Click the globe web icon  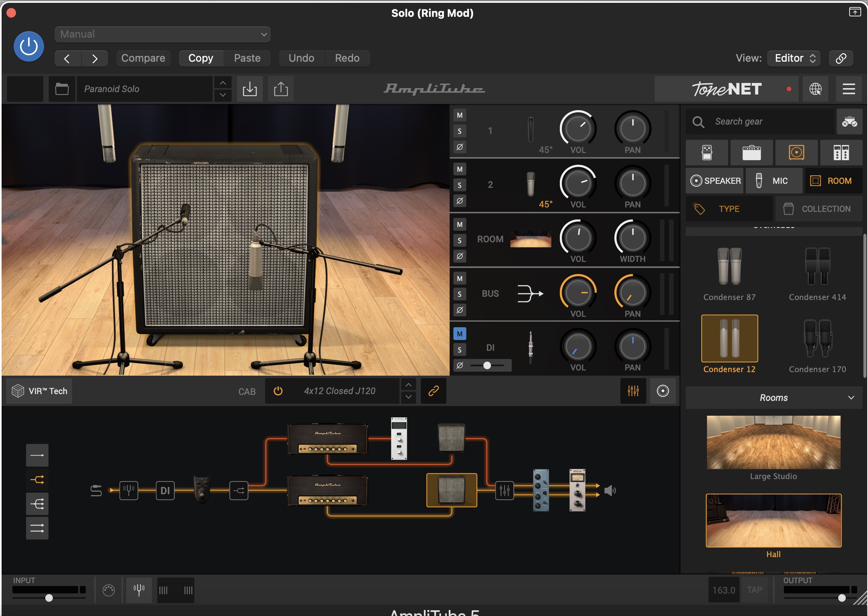(816, 89)
